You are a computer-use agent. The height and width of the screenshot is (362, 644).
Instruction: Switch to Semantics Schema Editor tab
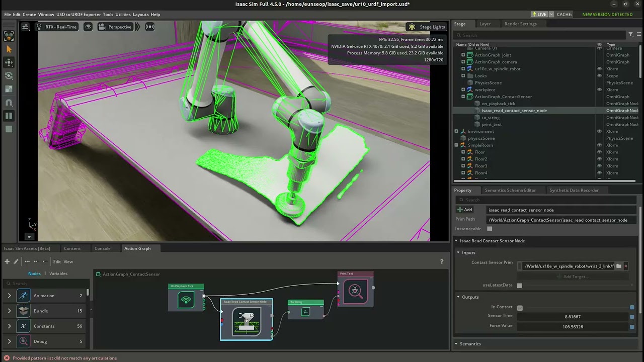point(510,190)
